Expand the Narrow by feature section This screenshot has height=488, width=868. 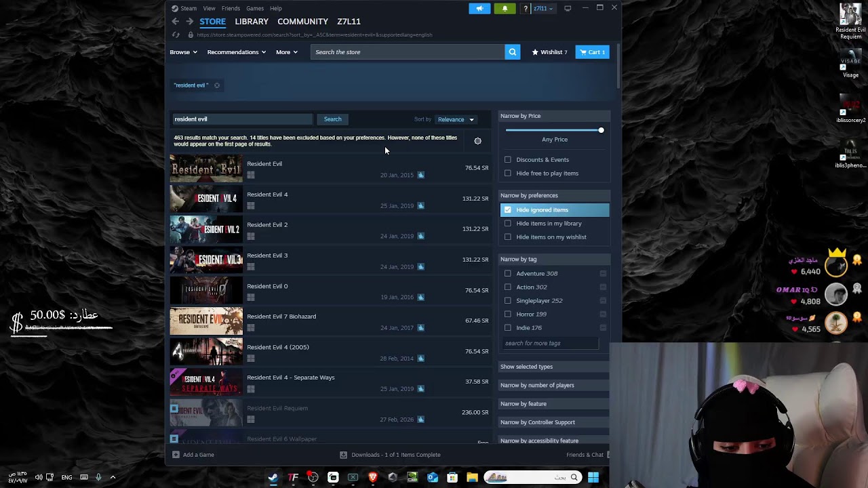click(554, 404)
